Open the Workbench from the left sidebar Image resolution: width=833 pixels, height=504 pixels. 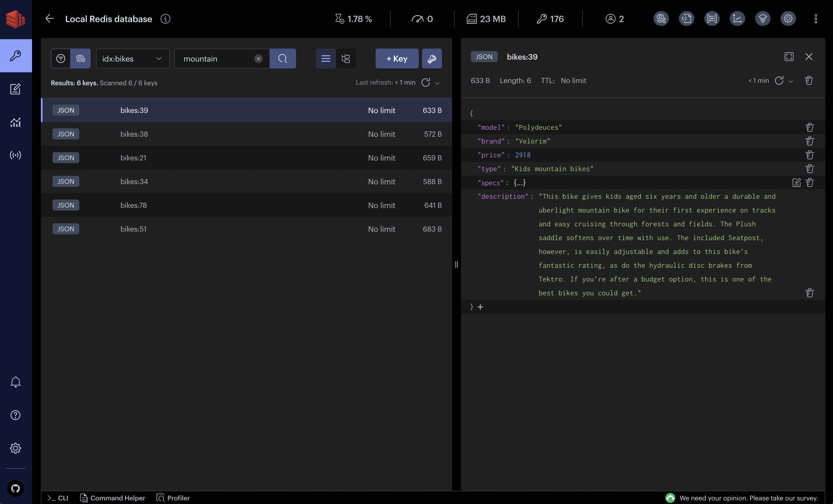click(15, 89)
